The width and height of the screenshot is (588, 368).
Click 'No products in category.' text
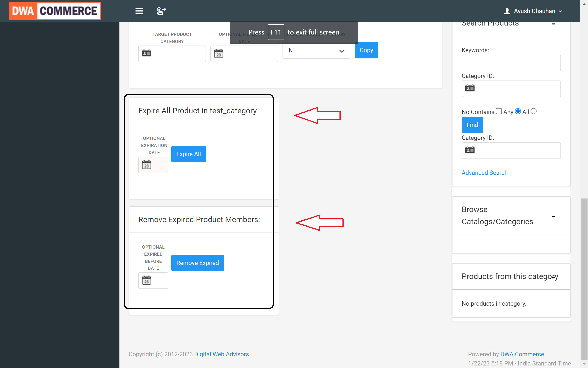pos(494,304)
